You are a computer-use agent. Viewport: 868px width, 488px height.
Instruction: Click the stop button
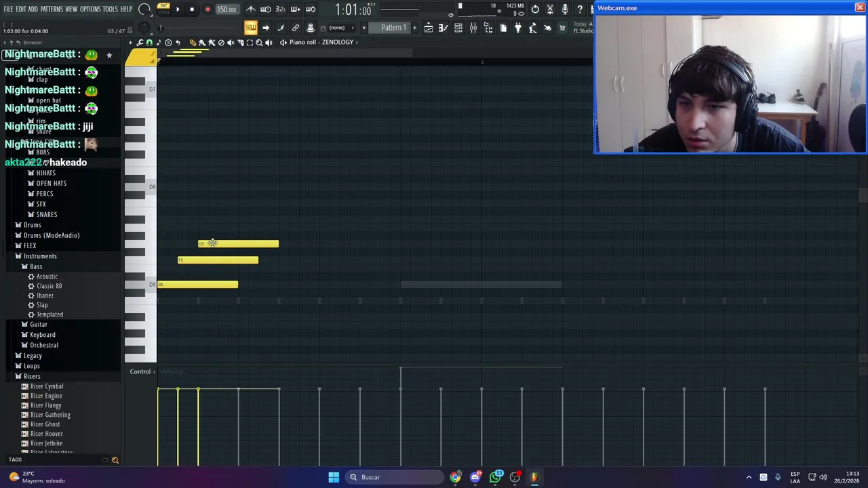pos(192,9)
